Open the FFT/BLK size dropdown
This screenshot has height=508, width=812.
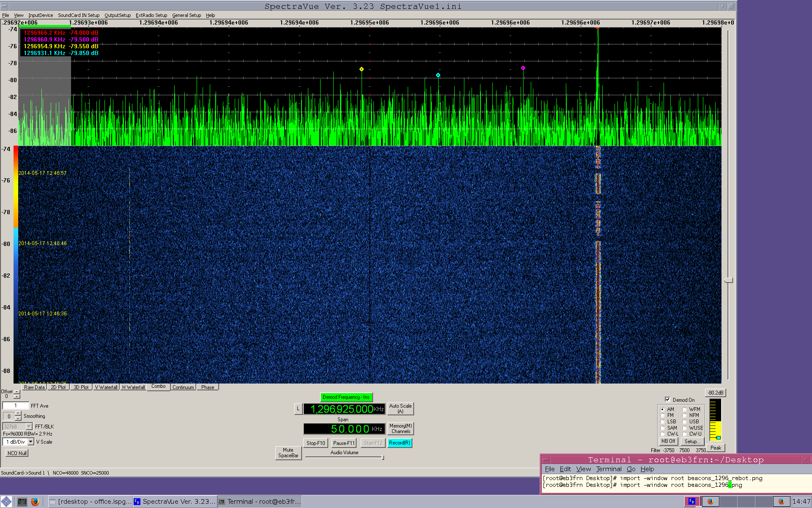29,426
